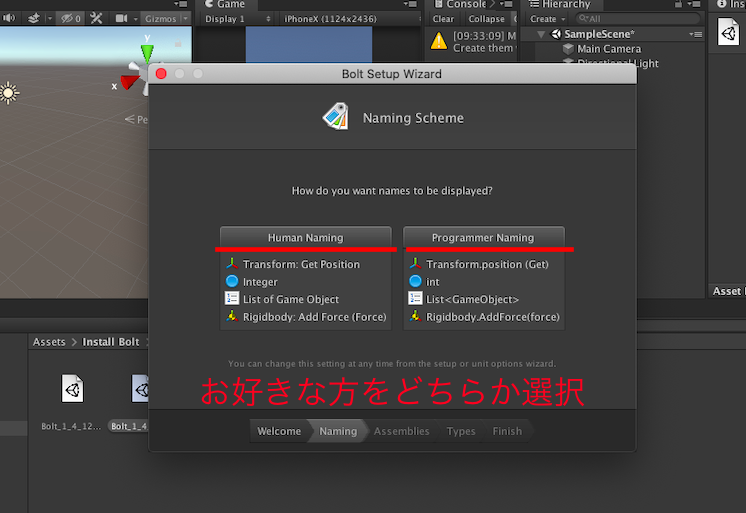Image resolution: width=746 pixels, height=513 pixels.
Task: Click Install Bolt in the breadcrumb
Action: click(x=110, y=342)
